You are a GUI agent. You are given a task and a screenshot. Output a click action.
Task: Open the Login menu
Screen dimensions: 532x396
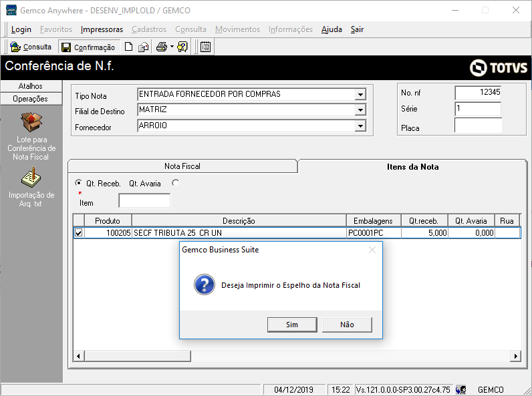[21, 29]
